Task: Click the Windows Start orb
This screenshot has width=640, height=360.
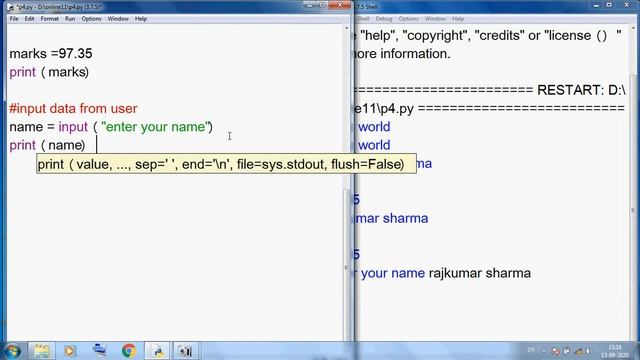Action: pyautogui.click(x=12, y=351)
